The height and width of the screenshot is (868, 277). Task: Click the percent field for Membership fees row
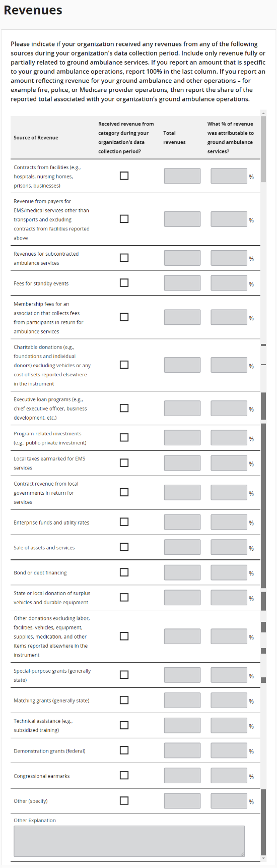click(x=229, y=317)
